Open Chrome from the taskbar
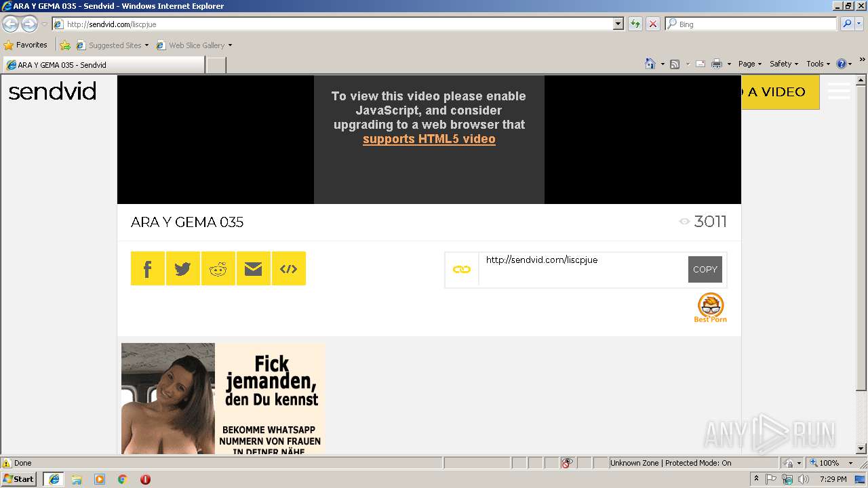 tap(123, 479)
